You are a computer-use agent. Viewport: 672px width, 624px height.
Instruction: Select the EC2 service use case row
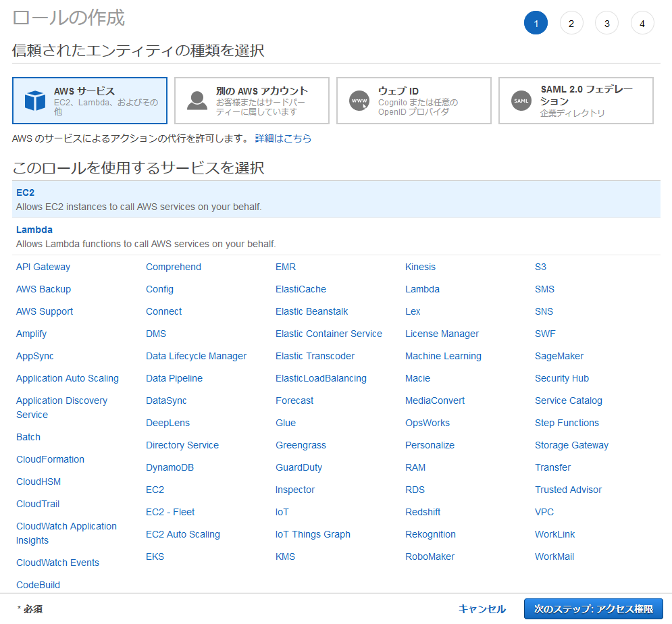point(336,199)
